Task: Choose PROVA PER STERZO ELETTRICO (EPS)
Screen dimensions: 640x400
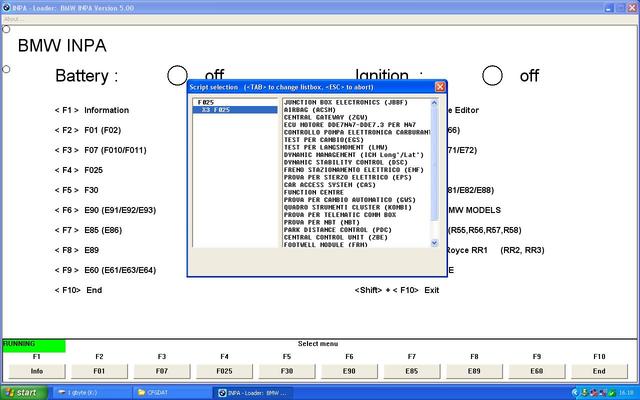Action: point(348,177)
